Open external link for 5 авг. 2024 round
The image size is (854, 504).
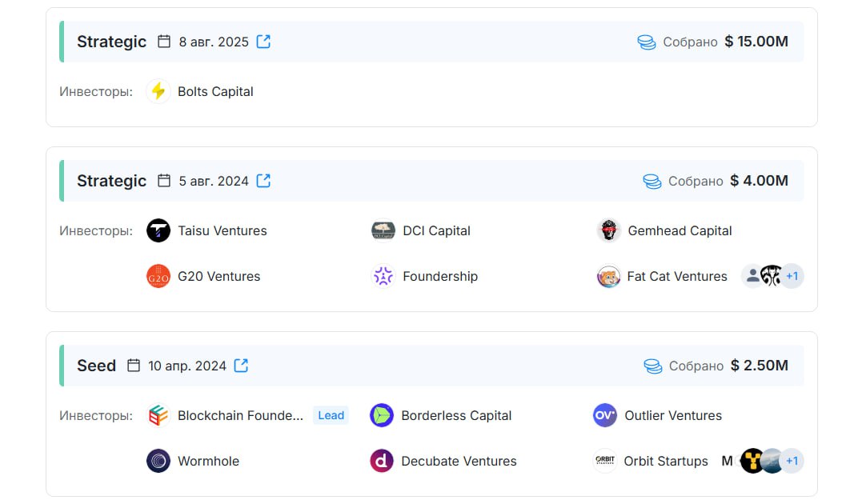(263, 181)
